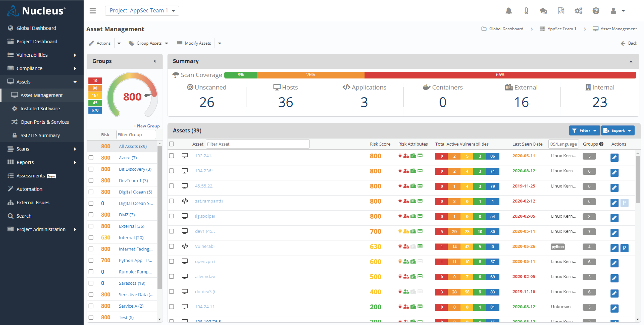Toggle the hamburger sidebar menu
Screen dimensions: 644x325
coord(93,11)
